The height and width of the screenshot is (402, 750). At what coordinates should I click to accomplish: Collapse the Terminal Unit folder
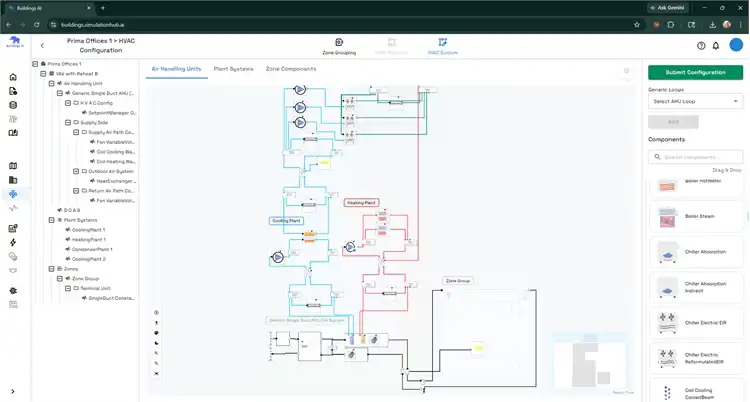pos(67,289)
